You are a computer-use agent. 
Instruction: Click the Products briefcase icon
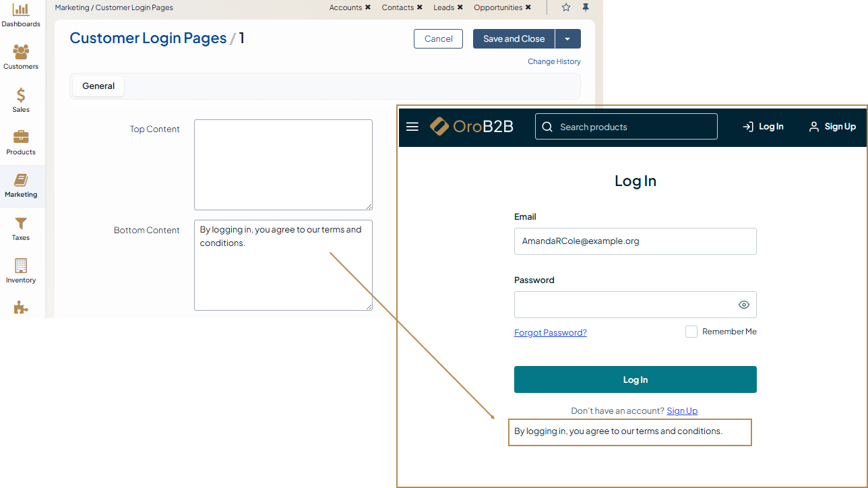pos(21,138)
